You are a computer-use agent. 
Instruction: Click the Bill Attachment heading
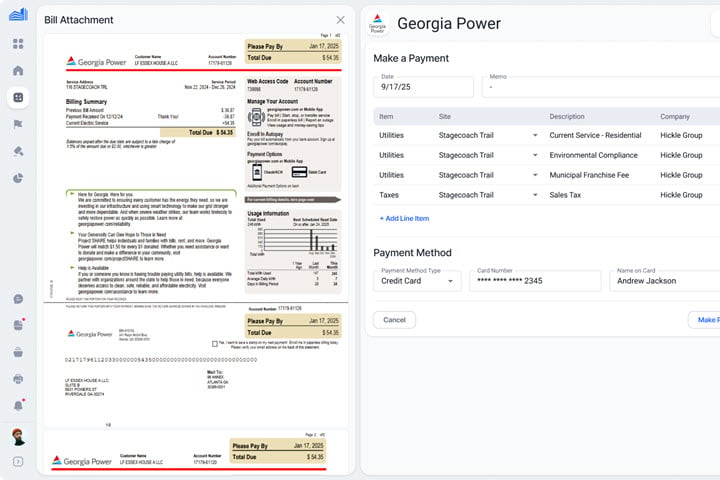79,20
